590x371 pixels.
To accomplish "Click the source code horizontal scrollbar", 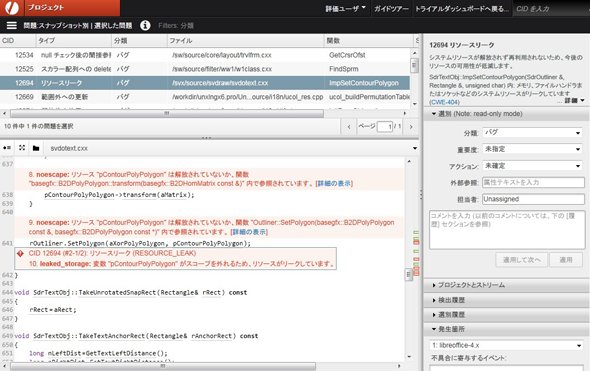I will 163,366.
